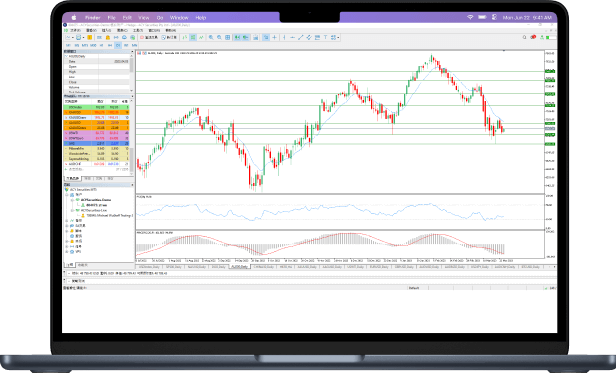This screenshot has height=373, width=616.
Task: Select the text label T tool
Action: click(325, 37)
